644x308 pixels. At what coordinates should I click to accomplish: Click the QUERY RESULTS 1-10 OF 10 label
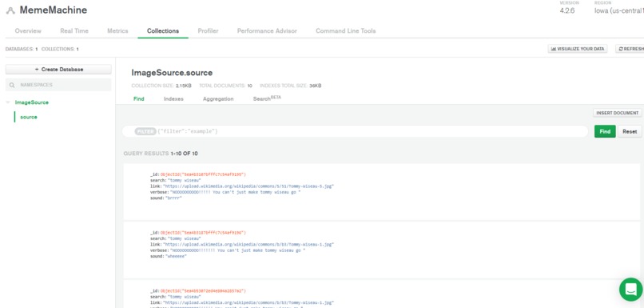pos(161,154)
